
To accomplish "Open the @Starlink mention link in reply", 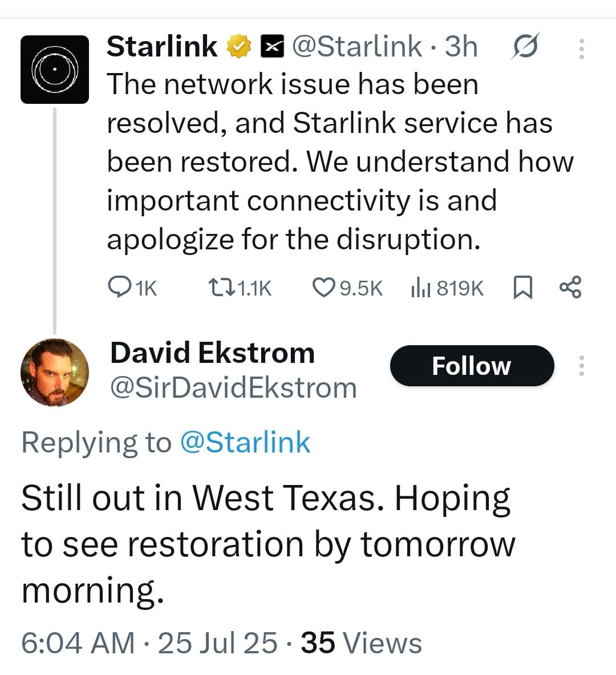I will click(x=245, y=443).
